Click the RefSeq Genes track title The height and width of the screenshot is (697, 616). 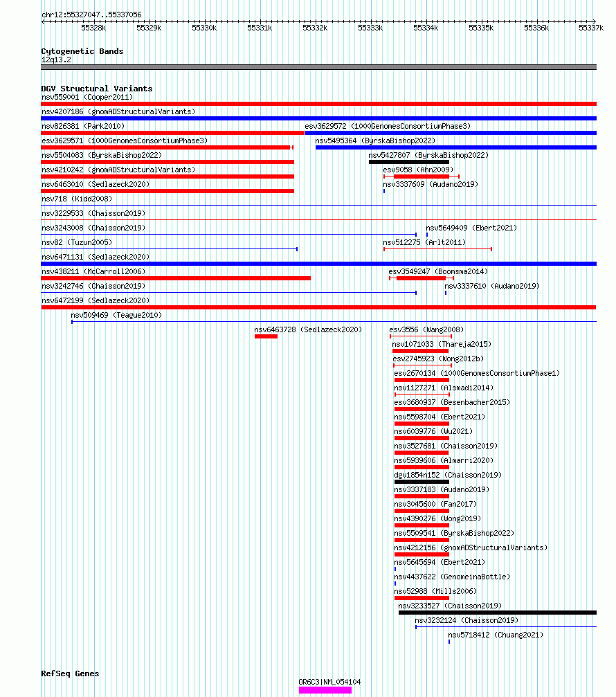pos(70,673)
